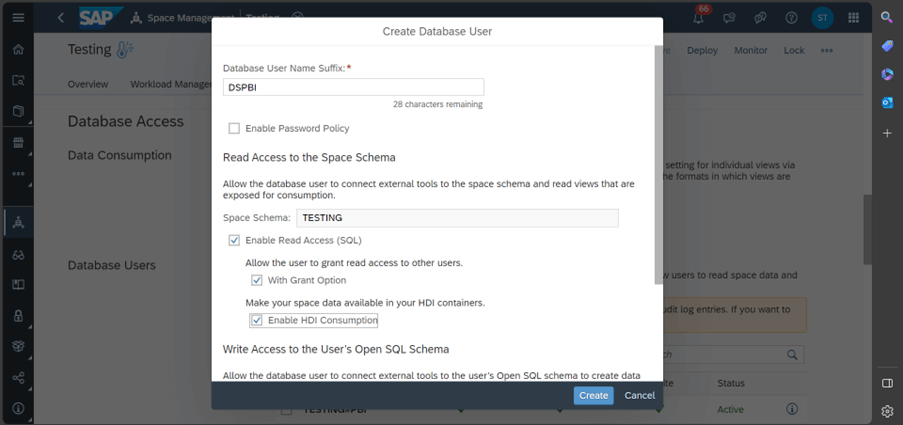Open the share-shaped Data Sharing sidebar icon

click(18, 378)
